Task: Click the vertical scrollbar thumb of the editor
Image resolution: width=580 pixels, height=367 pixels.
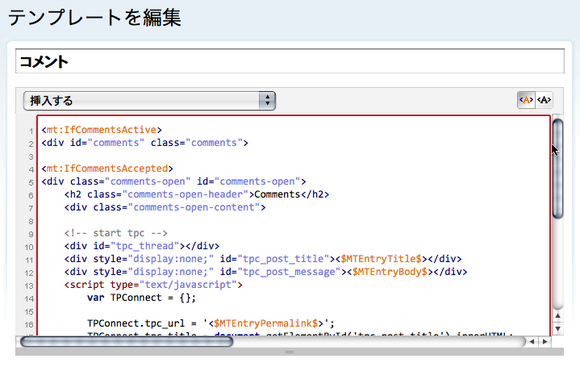Action: point(558,169)
